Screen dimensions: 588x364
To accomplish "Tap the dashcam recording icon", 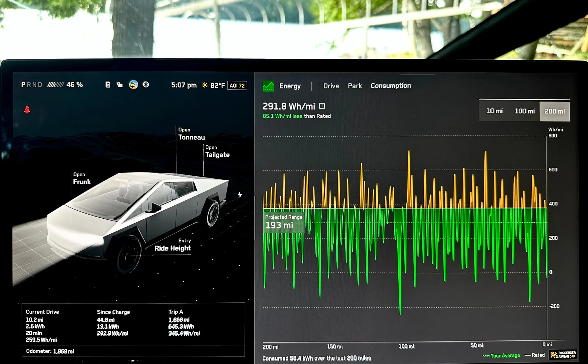I will click(146, 84).
